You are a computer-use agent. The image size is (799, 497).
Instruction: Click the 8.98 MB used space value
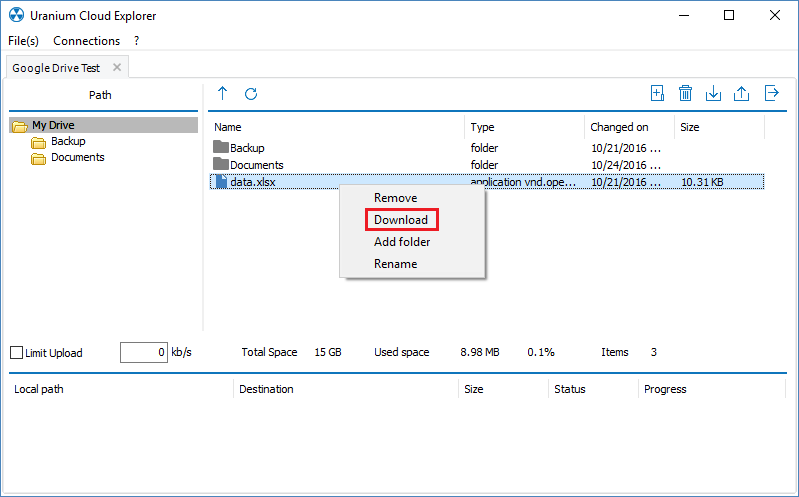(x=480, y=352)
